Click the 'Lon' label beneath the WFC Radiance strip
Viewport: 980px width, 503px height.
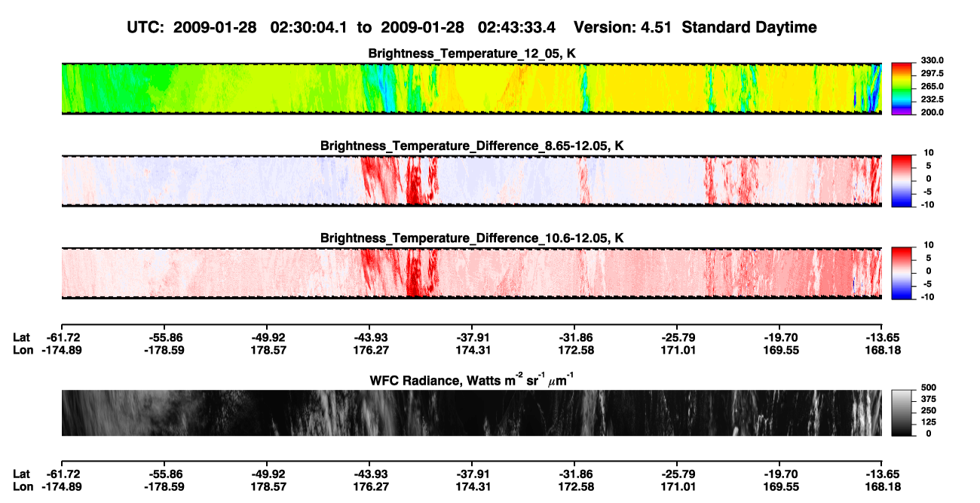point(23,486)
